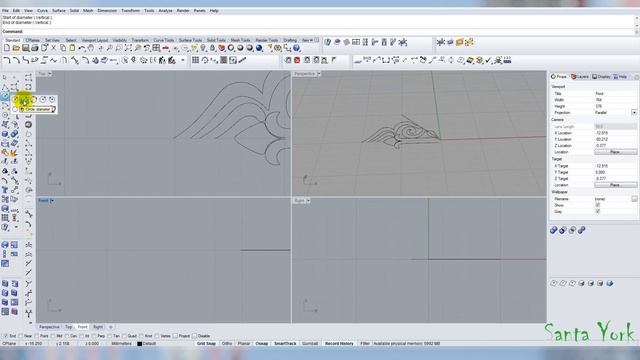This screenshot has height=360, width=640.
Task: Toggle the Mid osnap checkbox
Action: (x=53, y=336)
